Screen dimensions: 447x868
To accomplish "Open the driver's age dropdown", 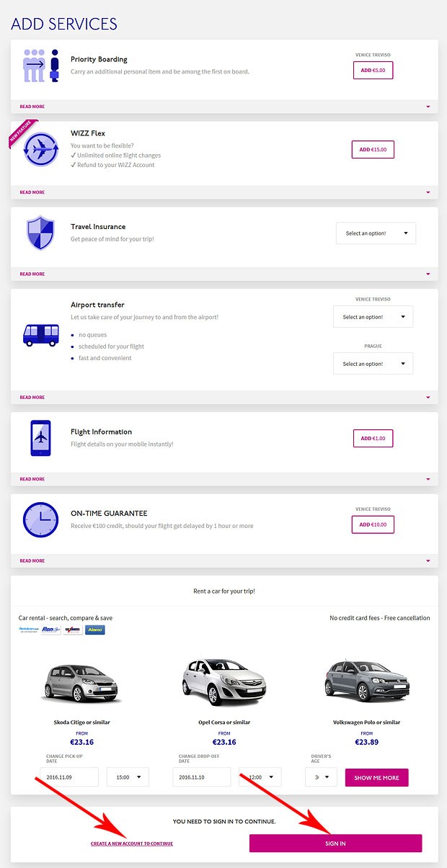I will pyautogui.click(x=320, y=777).
